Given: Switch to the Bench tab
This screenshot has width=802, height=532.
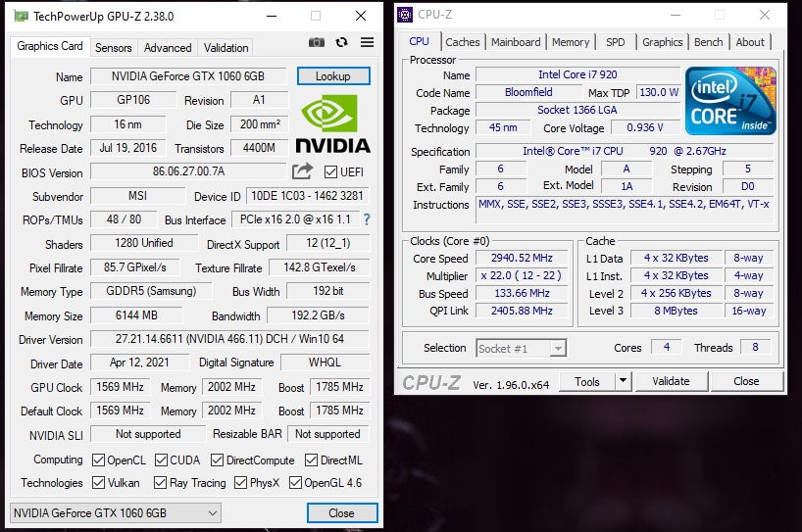Looking at the screenshot, I should (x=709, y=42).
